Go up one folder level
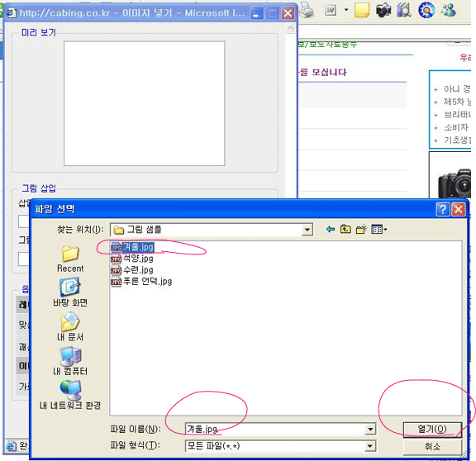Screen dimensions: 476x461 345,229
